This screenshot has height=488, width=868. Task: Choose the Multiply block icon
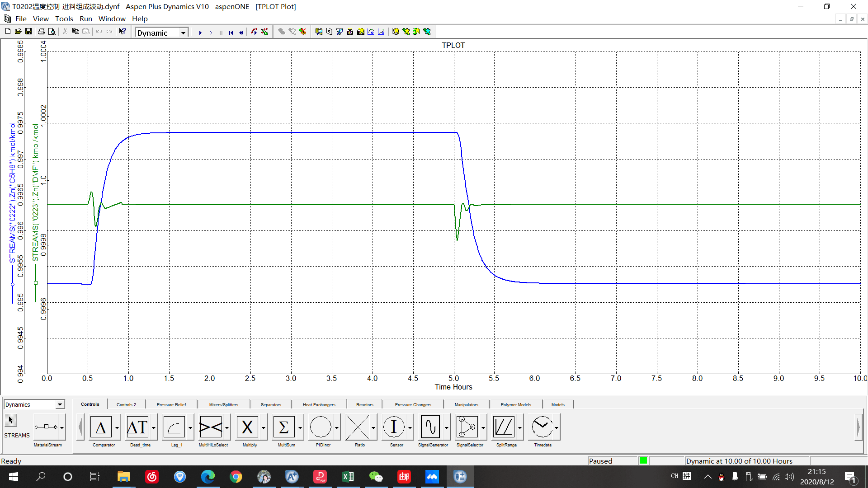click(x=247, y=427)
